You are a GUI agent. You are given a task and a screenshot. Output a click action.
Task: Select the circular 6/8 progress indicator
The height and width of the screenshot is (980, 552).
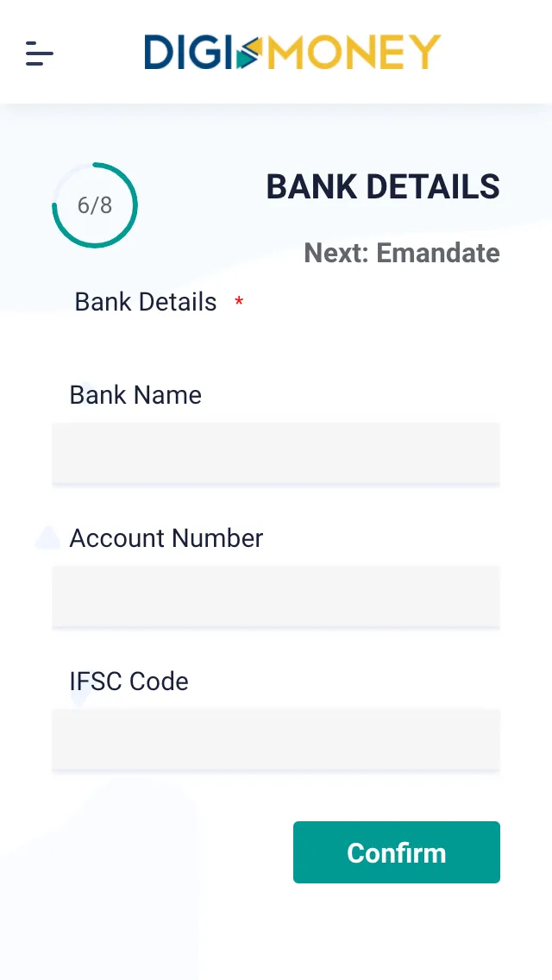(95, 204)
